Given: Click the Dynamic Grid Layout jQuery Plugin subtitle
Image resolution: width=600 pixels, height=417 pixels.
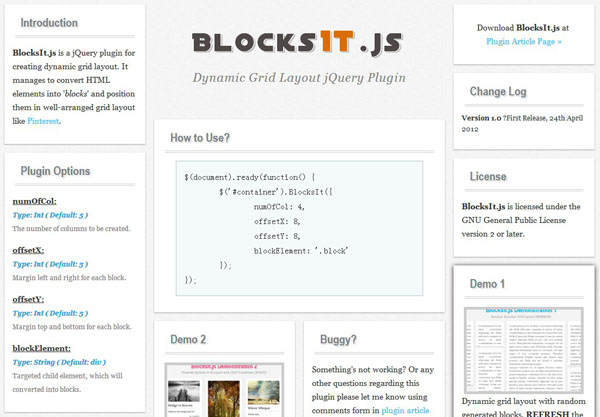Looking at the screenshot, I should coord(298,78).
